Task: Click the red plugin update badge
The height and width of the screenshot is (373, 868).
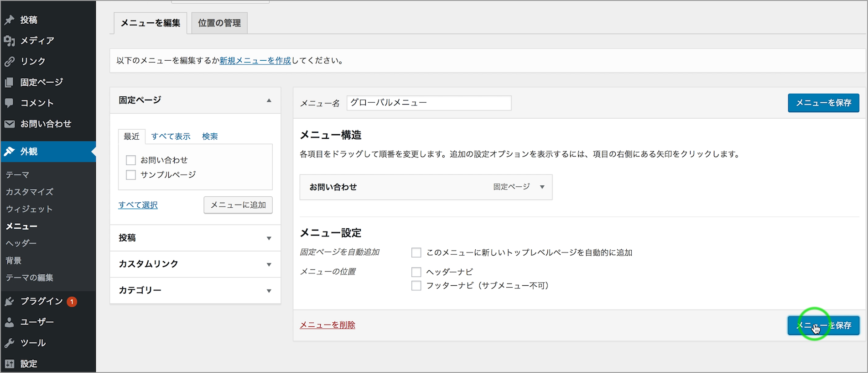Action: click(72, 302)
